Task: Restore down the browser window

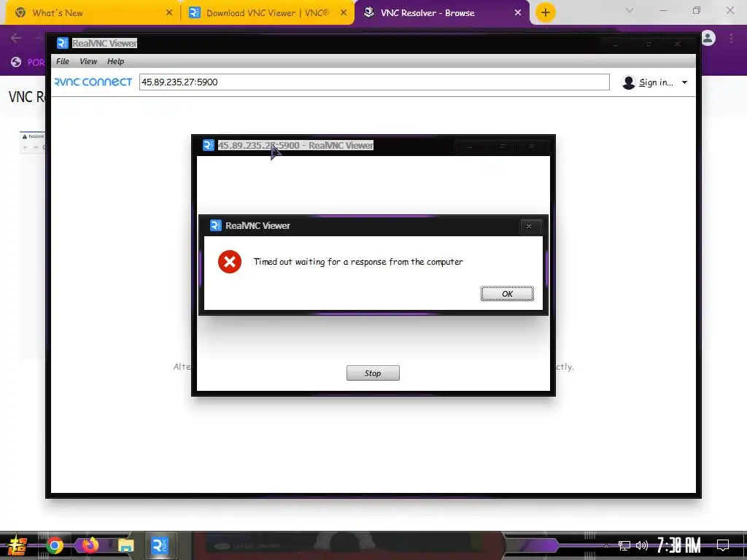Action: pos(697,10)
